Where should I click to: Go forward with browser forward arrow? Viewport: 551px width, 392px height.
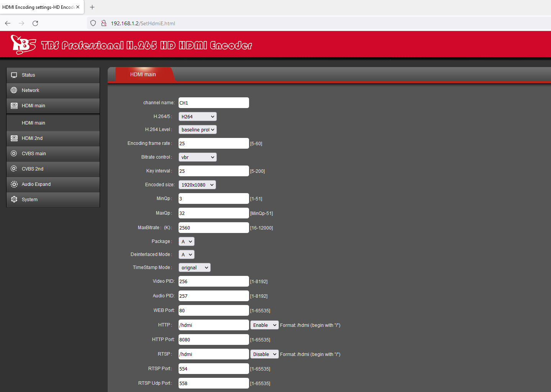[21, 23]
